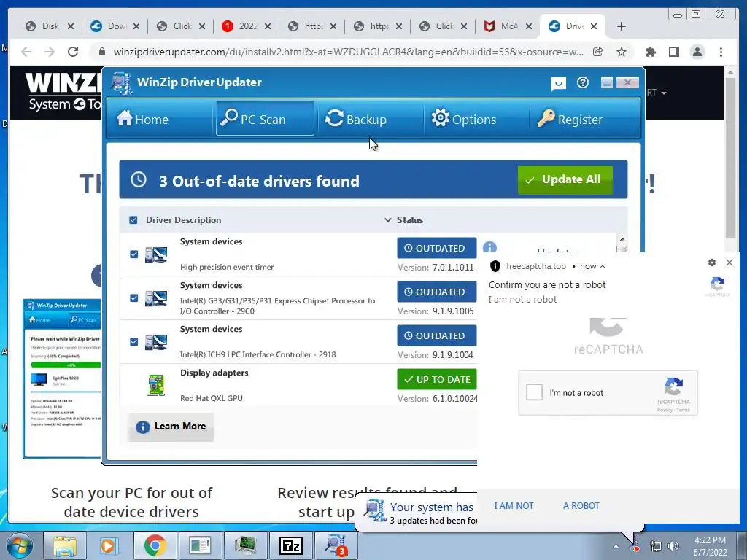747x560 pixels.
Task: Uncheck the High precision event timer driver
Action: tap(134, 254)
